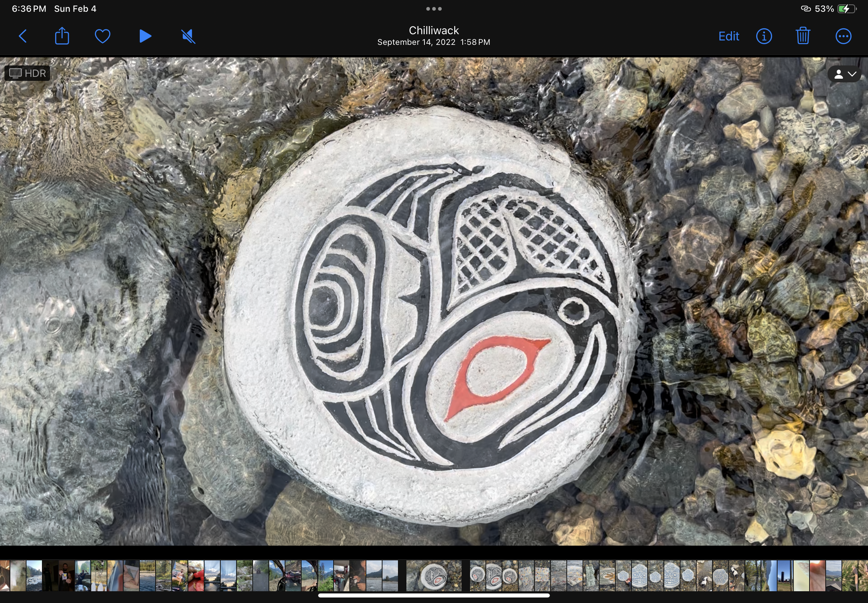Viewport: 868px width, 603px height.
Task: Tap the Chilliwack location title
Action: coord(434,30)
